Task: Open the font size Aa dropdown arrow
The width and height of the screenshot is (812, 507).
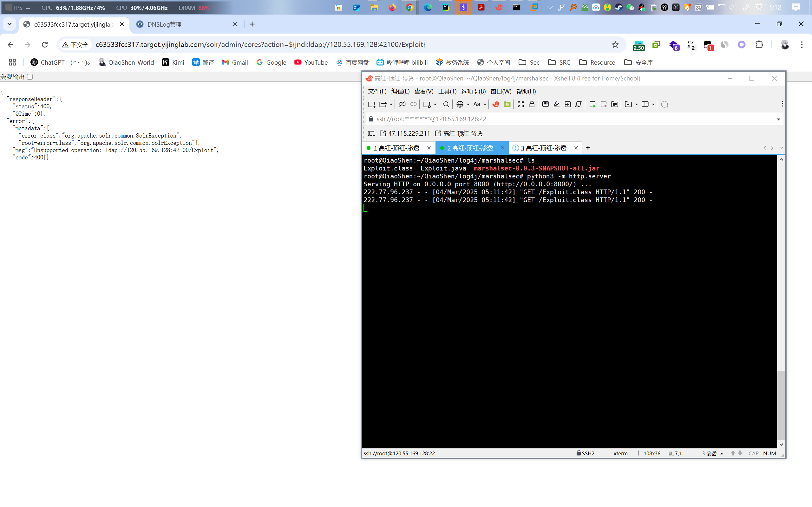Action: click(x=485, y=104)
